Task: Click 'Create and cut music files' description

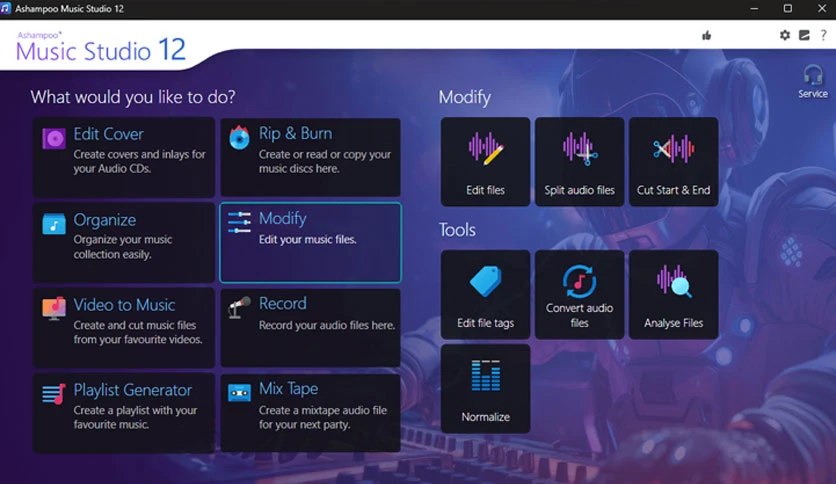Action: (x=138, y=332)
